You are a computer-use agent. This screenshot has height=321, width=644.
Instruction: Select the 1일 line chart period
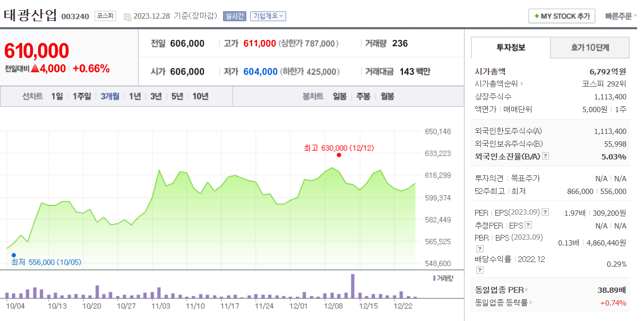pyautogui.click(x=57, y=96)
